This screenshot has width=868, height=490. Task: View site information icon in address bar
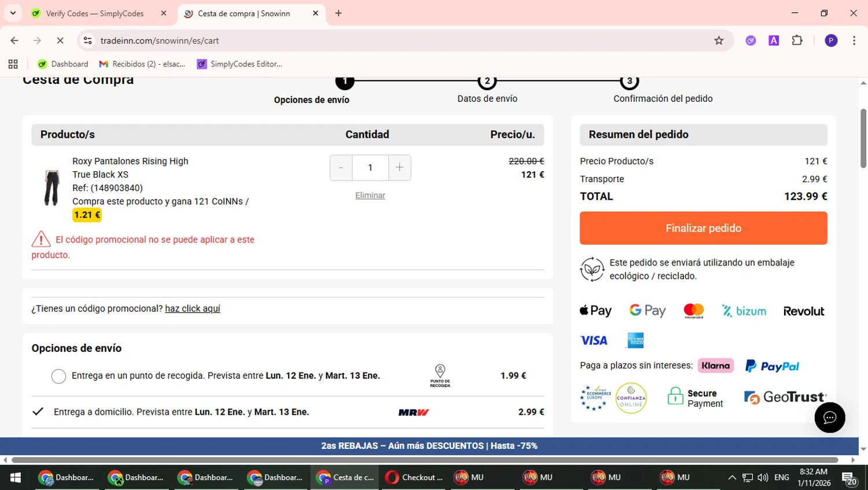click(88, 40)
